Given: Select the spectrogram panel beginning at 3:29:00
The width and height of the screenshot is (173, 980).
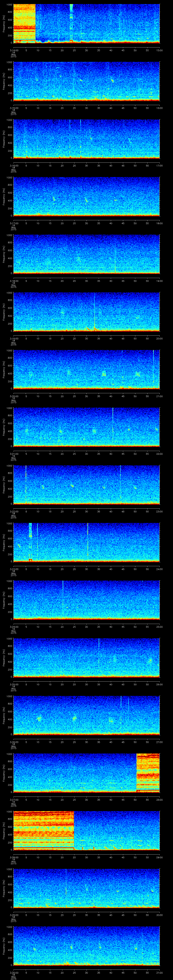Looking at the screenshot, I should pos(86,888).
